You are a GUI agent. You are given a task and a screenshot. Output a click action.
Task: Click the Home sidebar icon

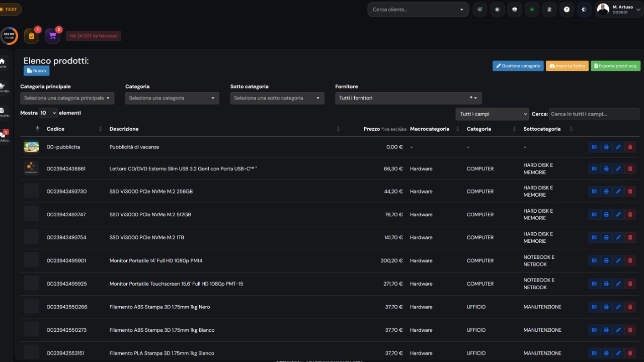click(3, 63)
